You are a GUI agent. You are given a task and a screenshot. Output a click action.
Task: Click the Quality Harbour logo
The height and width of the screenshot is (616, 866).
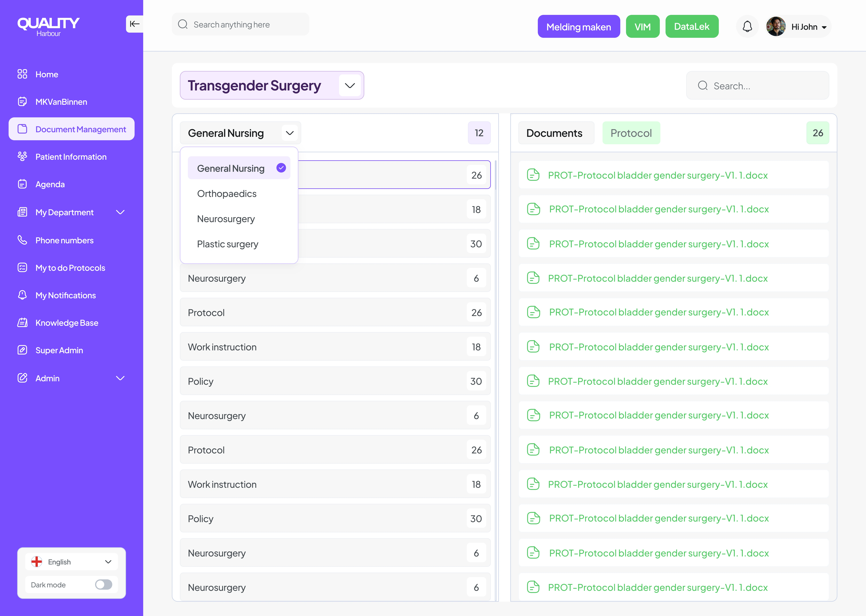click(49, 27)
